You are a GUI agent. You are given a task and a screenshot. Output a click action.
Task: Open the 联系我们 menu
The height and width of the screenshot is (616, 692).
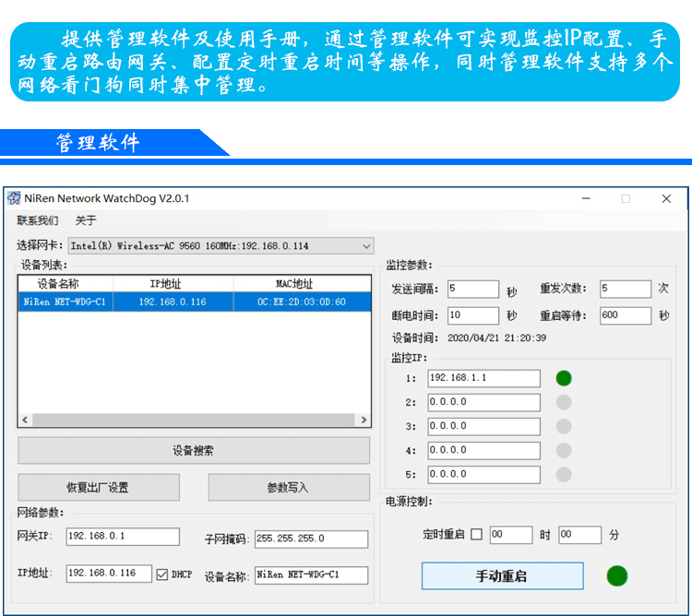[x=38, y=220]
